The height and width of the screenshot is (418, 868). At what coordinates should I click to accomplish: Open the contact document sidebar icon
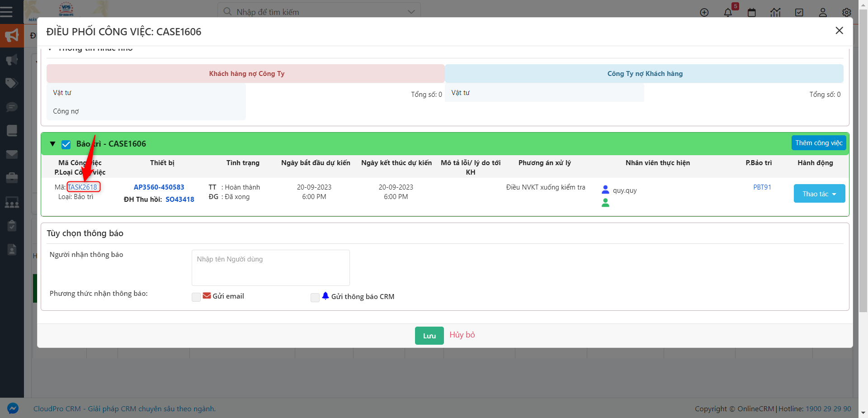12,249
